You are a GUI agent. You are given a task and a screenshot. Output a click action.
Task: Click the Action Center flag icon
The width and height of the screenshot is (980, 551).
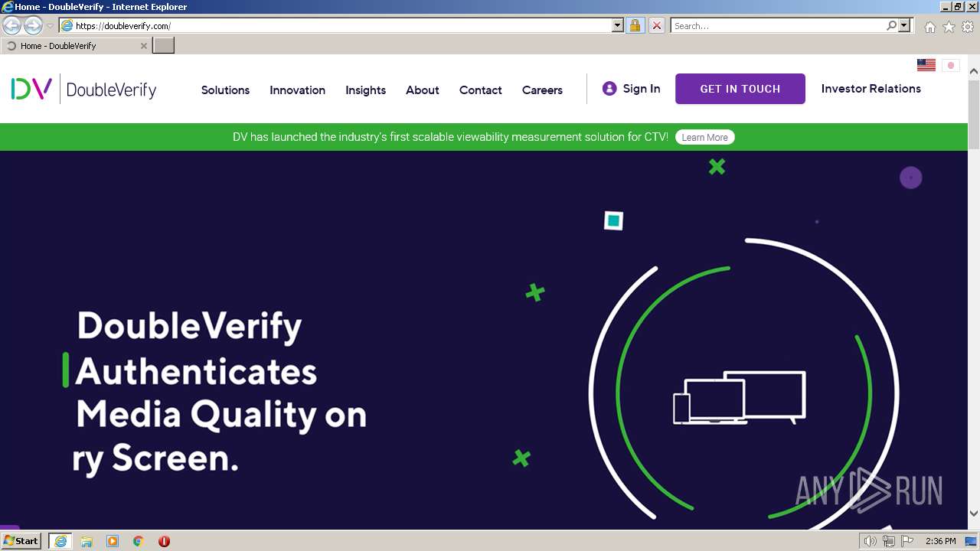tap(907, 541)
